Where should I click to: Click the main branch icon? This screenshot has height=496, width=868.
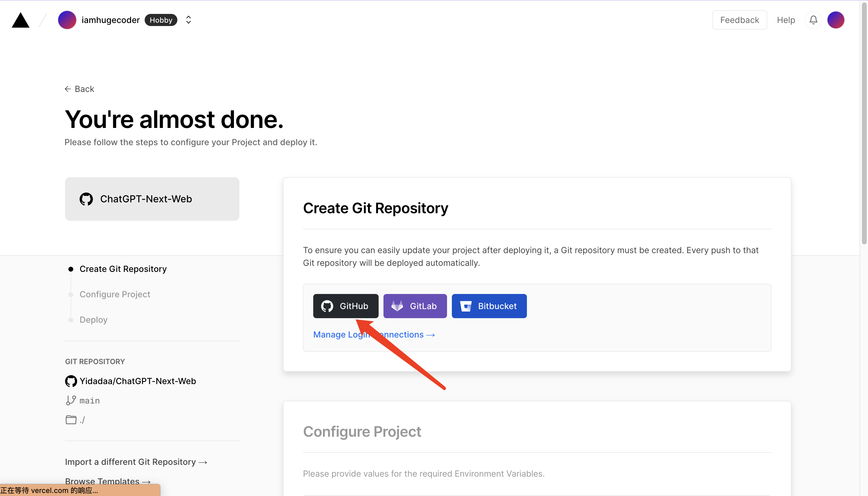coord(71,400)
